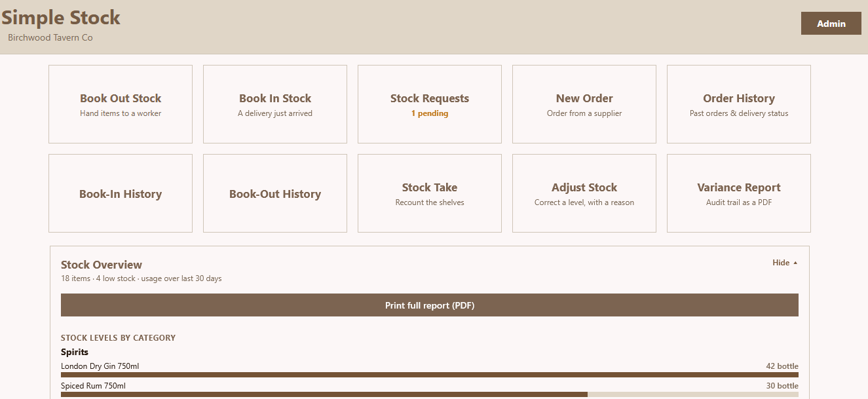
Task: Select the Spiced Rum 750ml label
Action: 93,386
